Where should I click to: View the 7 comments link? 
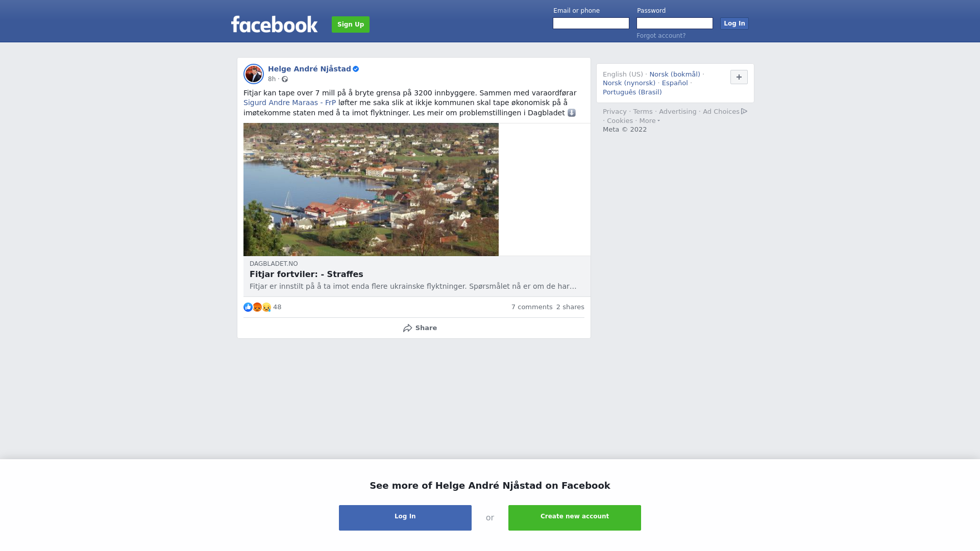point(532,307)
